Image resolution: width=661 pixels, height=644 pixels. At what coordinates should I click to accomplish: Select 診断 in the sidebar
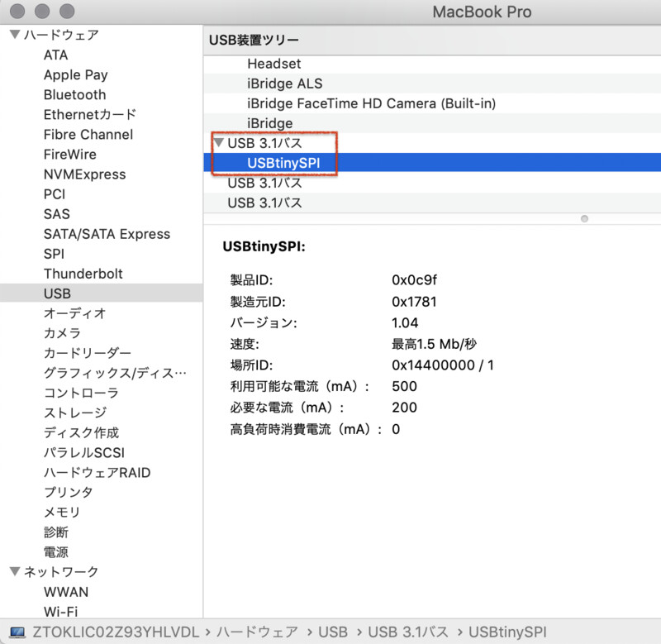click(x=55, y=532)
